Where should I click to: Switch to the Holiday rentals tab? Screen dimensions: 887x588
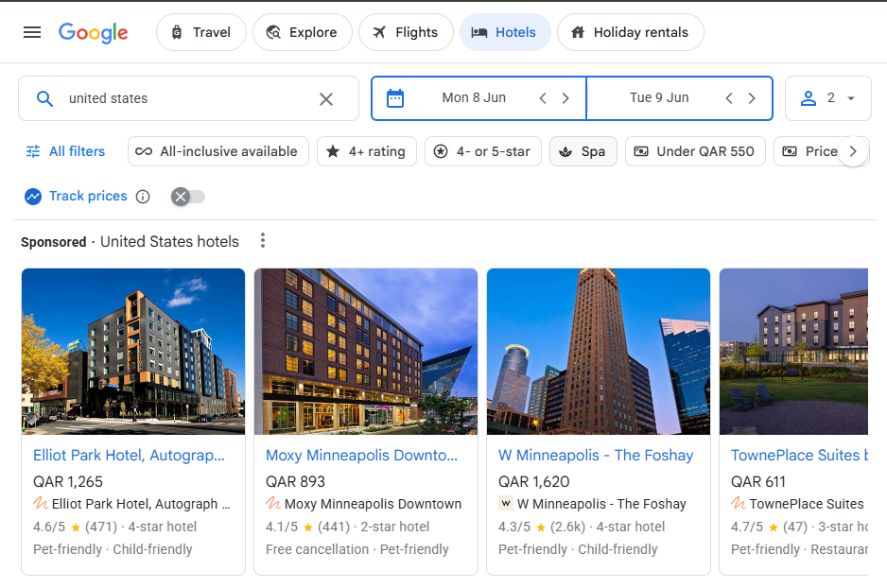(630, 32)
